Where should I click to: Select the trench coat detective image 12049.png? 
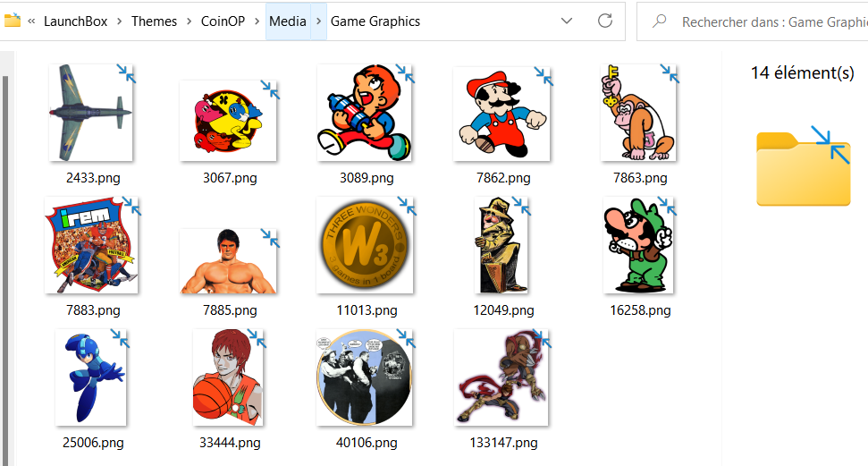coord(501,245)
